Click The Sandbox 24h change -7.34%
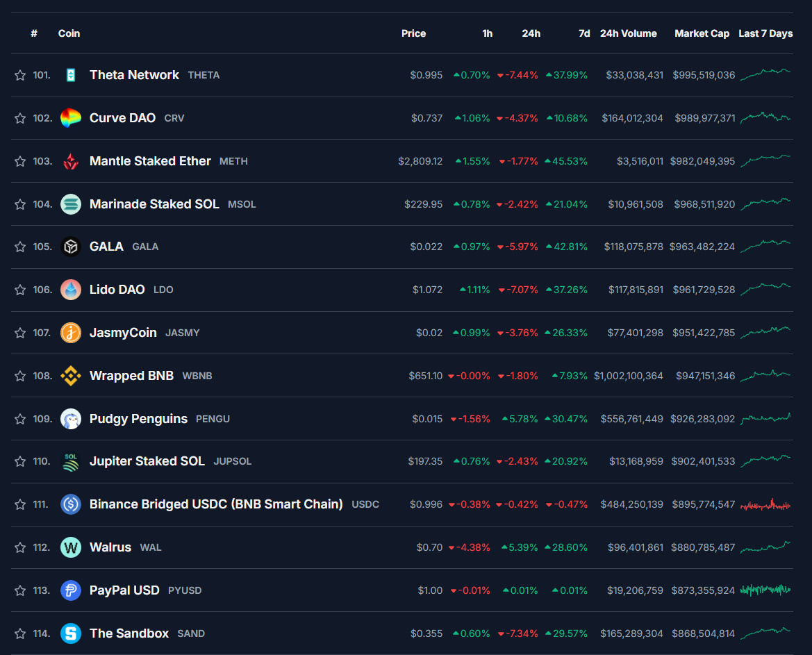Image resolution: width=812 pixels, height=655 pixels. coord(518,633)
